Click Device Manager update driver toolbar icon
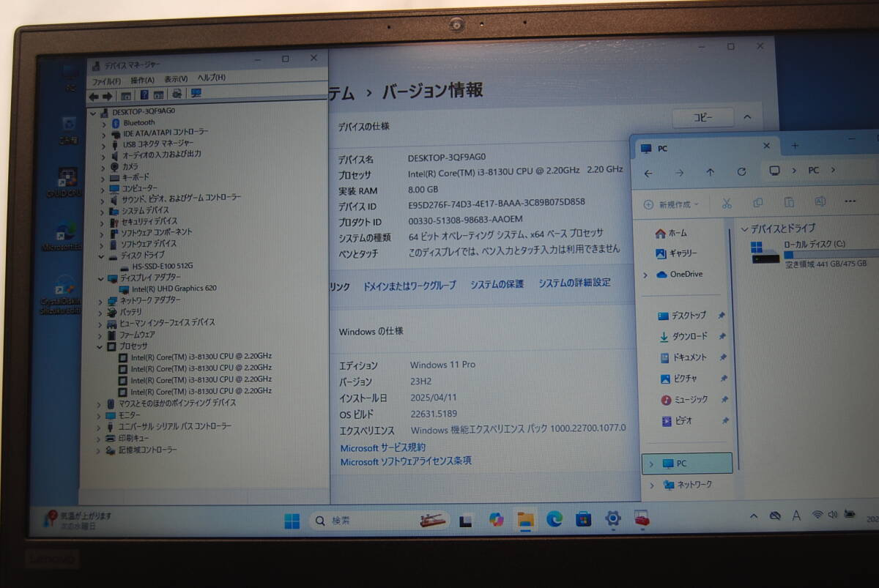This screenshot has height=588, width=879. (177, 94)
